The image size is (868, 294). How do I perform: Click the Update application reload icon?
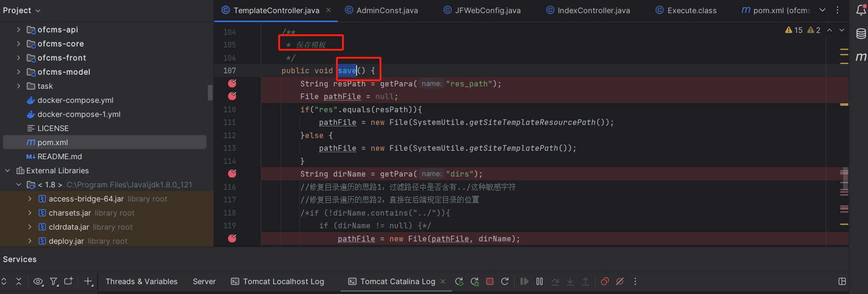[505, 281]
